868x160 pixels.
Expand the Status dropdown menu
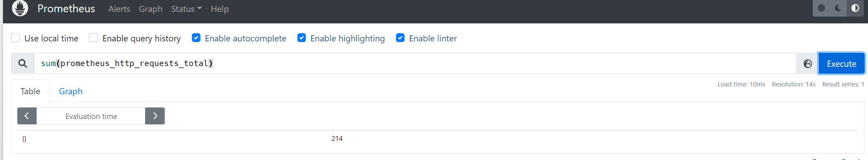click(x=186, y=9)
